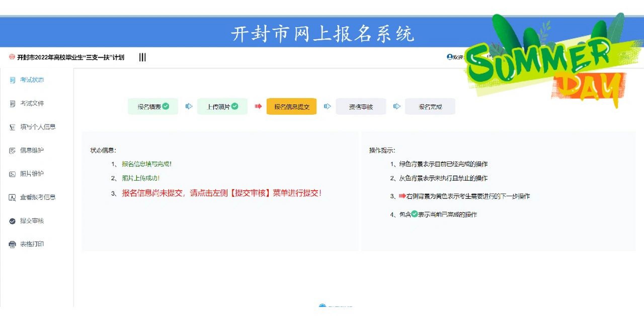This screenshot has height=322, width=644.
Task: Click hint 绿色背景表示目前已经完成的操作
Action: (443, 164)
